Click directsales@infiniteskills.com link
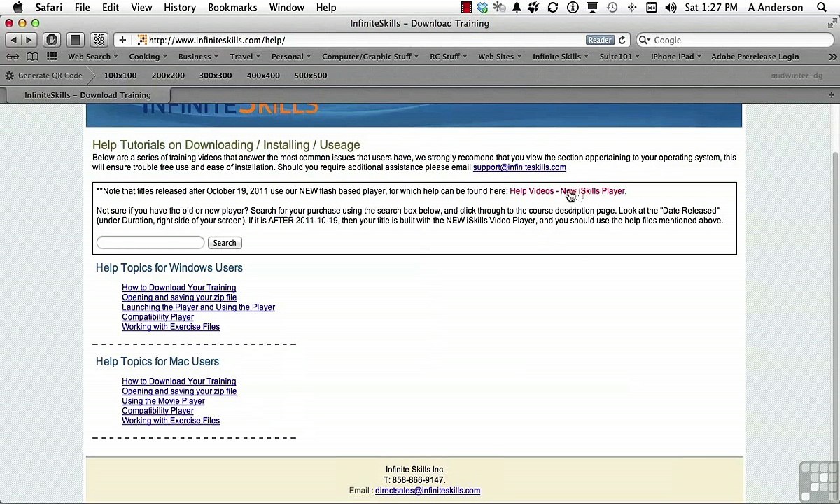This screenshot has height=504, width=840. tap(428, 491)
